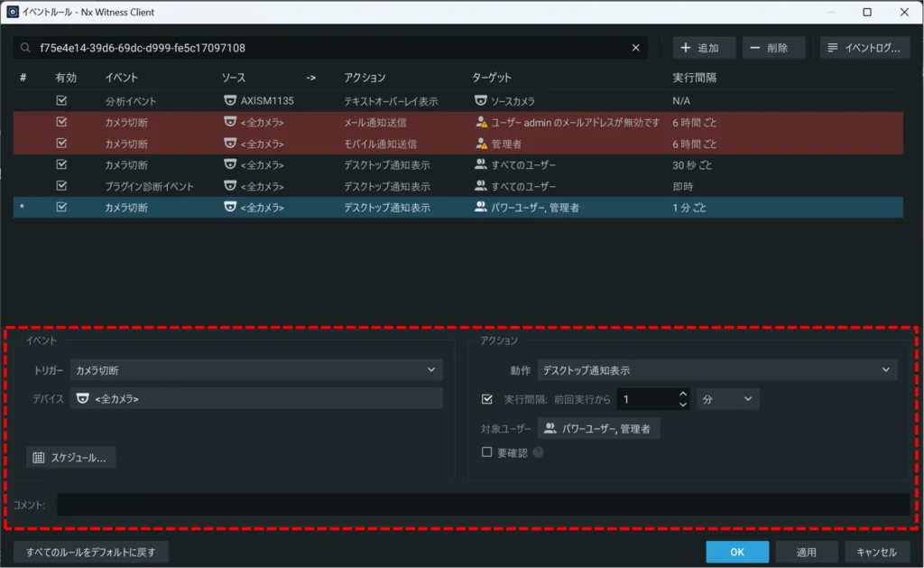Click source camera icon for ソースカメラ target
The width and height of the screenshot is (924, 568).
point(481,101)
